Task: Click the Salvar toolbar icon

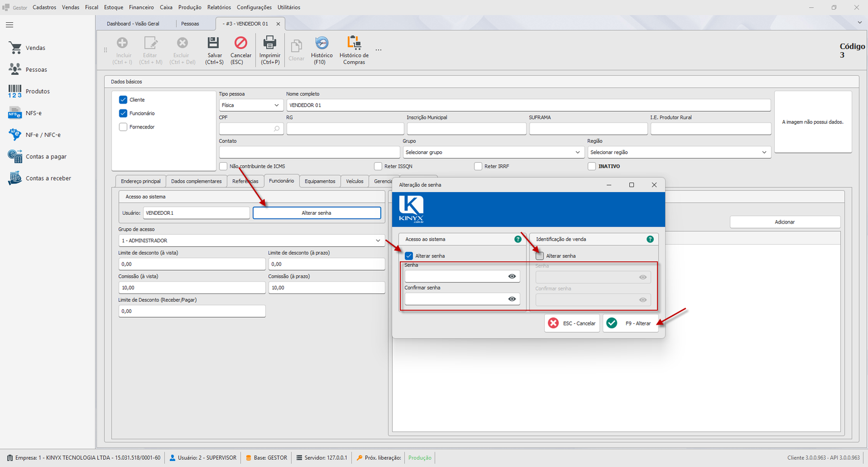Action: point(214,43)
